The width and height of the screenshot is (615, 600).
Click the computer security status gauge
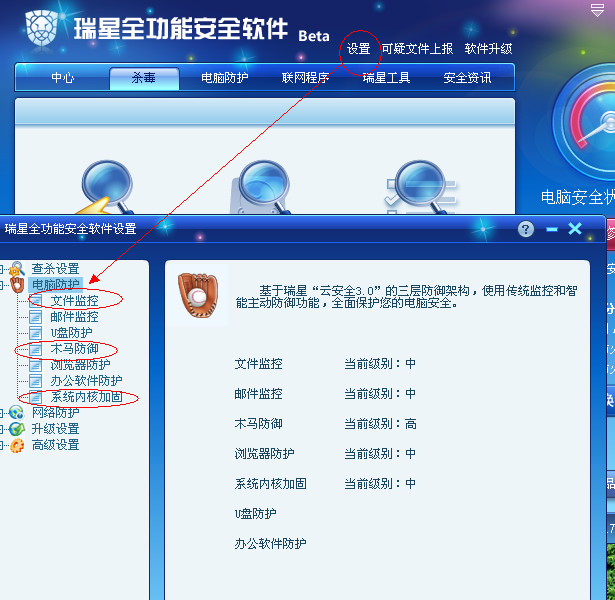584,122
